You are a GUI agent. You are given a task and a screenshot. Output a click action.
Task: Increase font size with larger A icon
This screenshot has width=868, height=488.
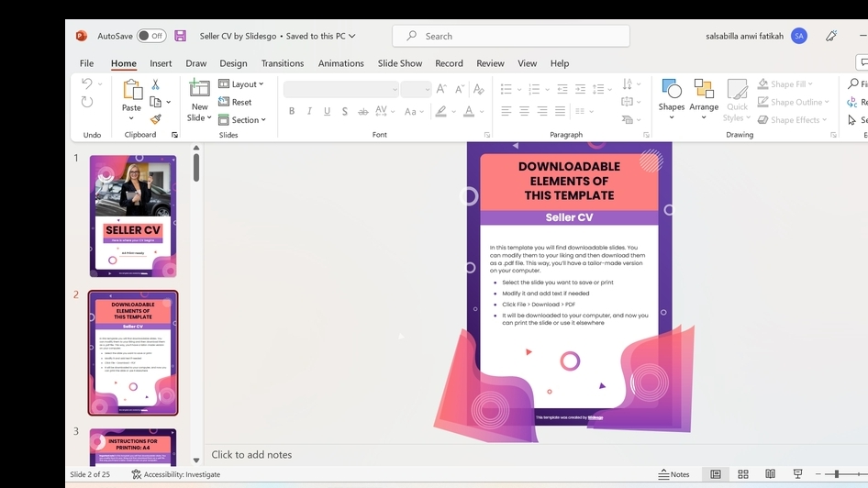pos(441,89)
